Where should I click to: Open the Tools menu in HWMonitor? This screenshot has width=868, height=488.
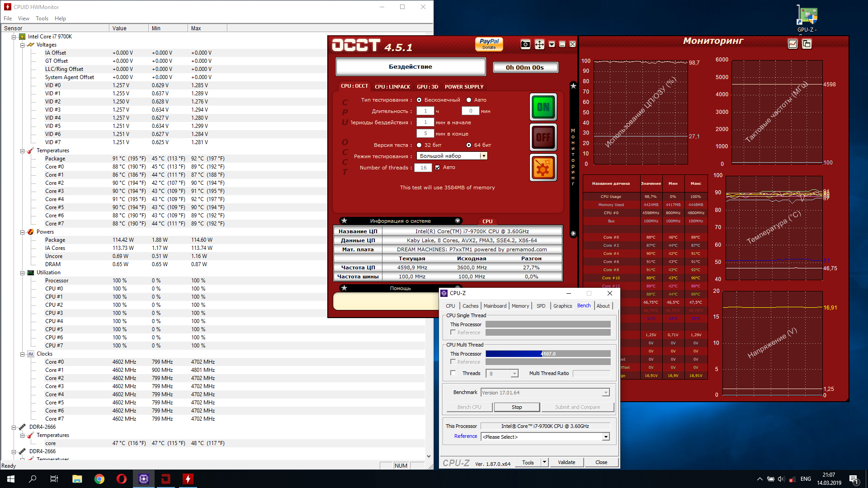coord(42,19)
